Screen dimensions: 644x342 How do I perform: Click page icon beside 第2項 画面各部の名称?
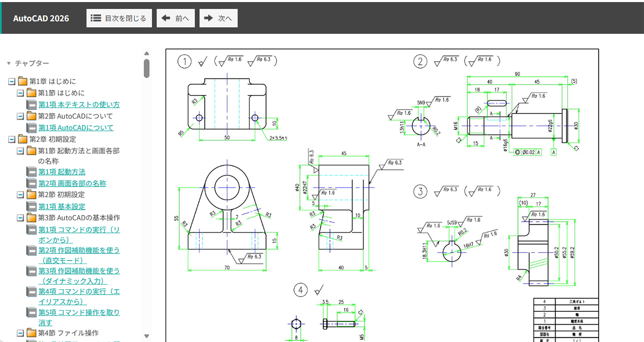(x=32, y=184)
